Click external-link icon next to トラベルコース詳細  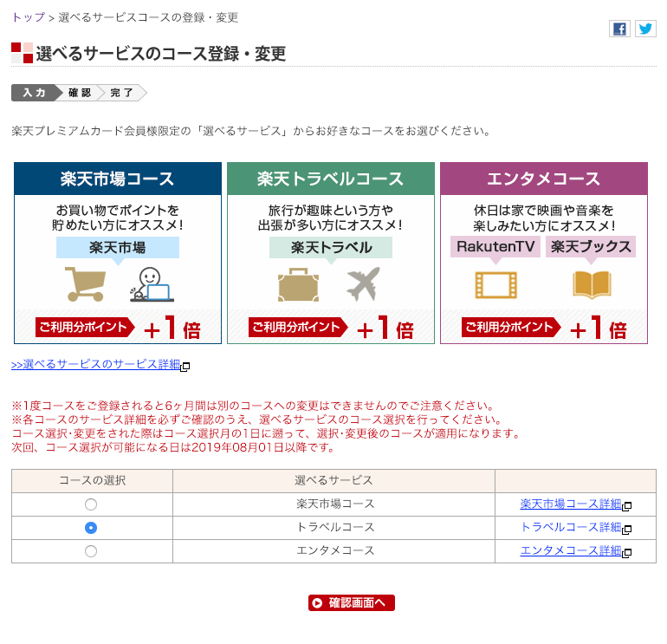[x=626, y=529]
